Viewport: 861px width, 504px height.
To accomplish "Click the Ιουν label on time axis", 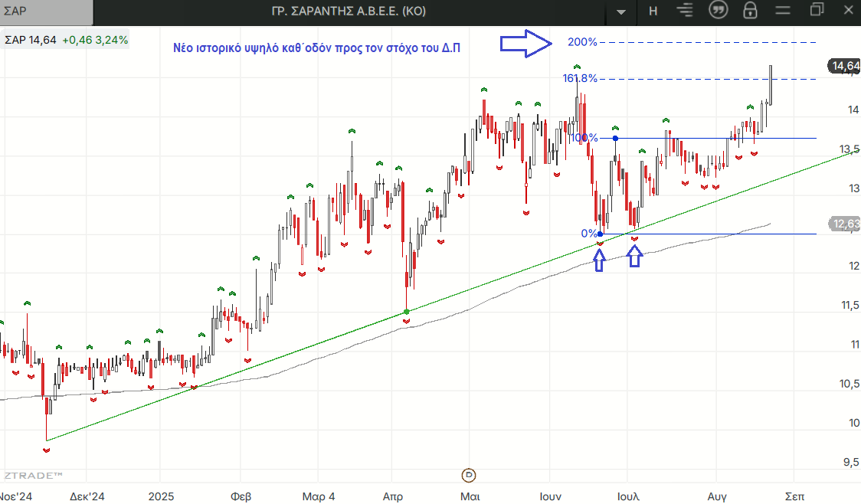I will point(550,496).
